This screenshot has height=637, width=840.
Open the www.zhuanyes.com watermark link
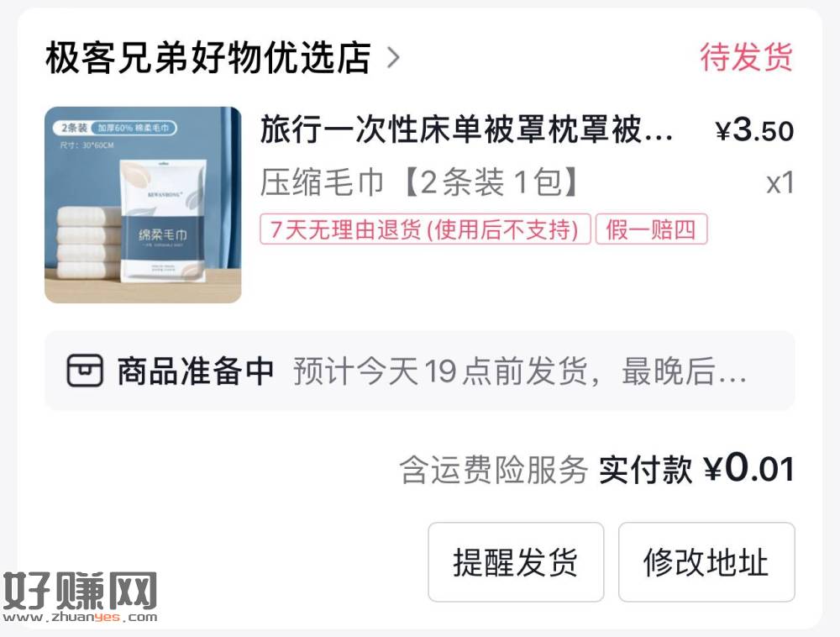(x=81, y=617)
